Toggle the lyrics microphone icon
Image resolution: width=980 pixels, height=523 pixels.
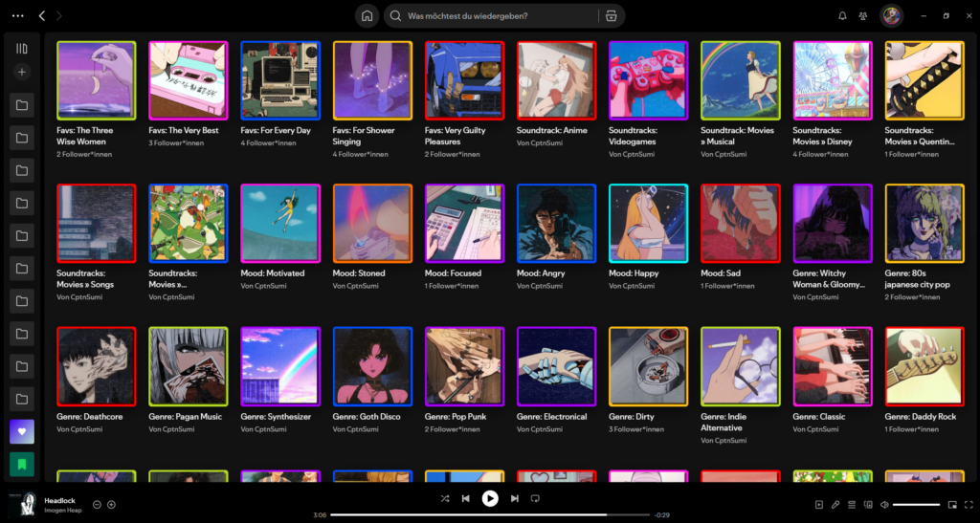(835, 504)
